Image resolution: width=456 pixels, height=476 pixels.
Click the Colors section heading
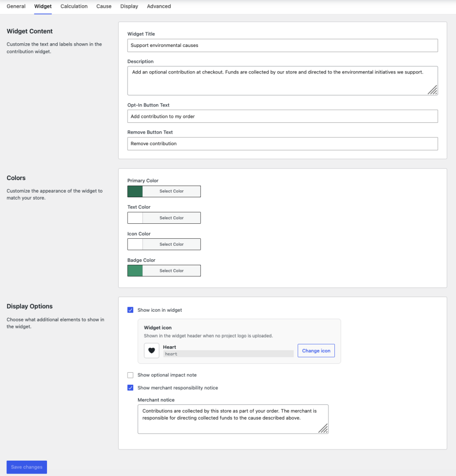click(16, 178)
